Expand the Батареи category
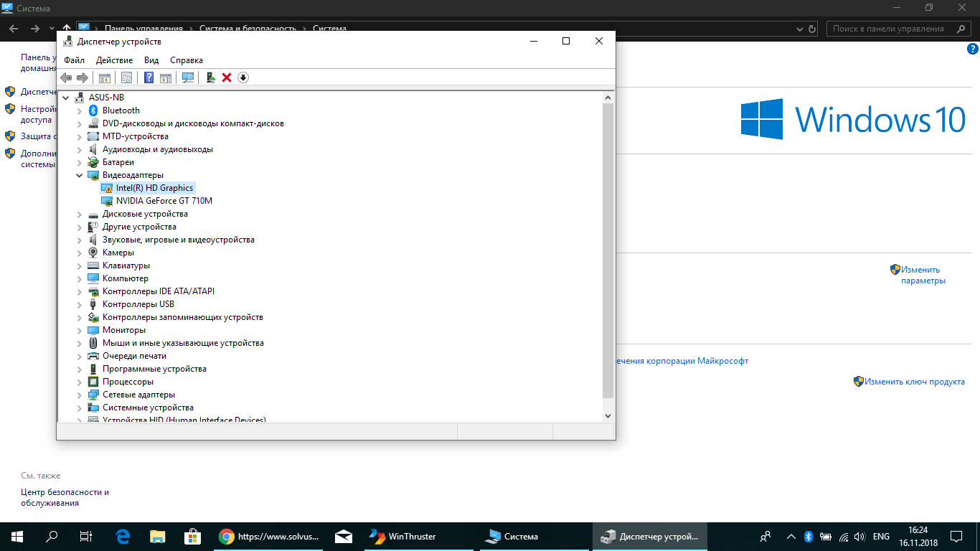This screenshot has height=551, width=980. [x=80, y=162]
